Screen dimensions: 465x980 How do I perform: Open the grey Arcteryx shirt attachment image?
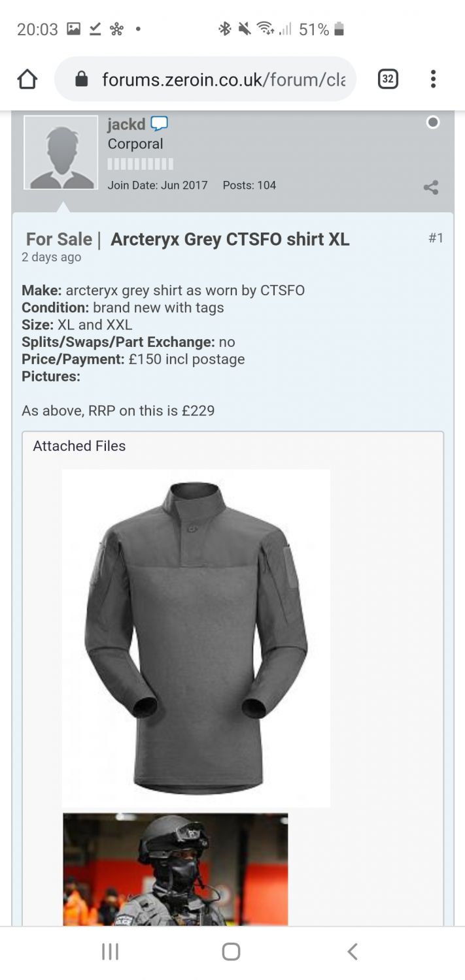click(x=196, y=638)
